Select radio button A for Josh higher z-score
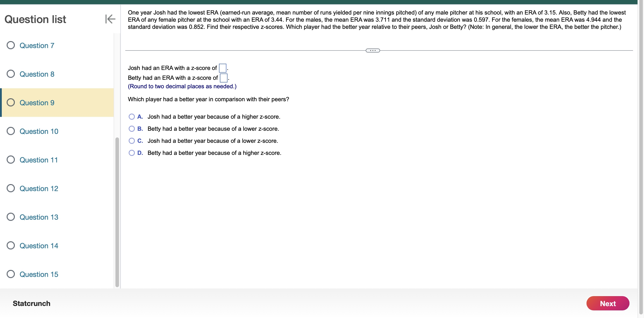The image size is (644, 318). click(x=132, y=116)
